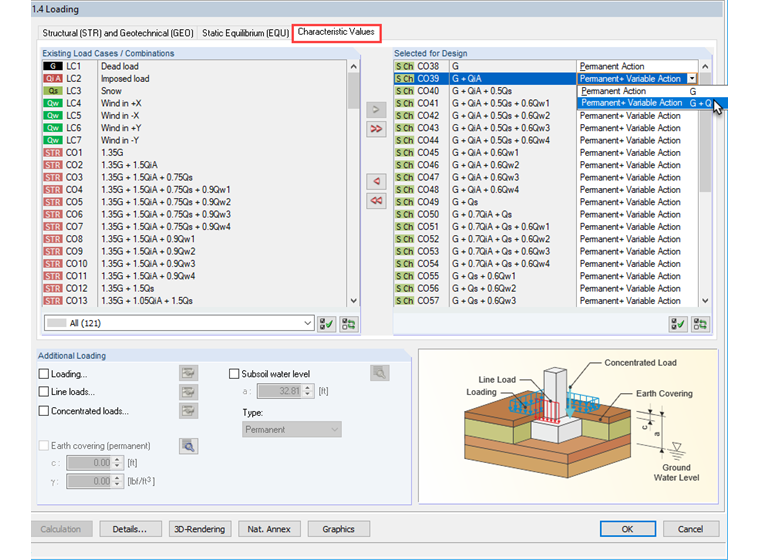The height and width of the screenshot is (560, 760).
Task: Click the Cancel button
Action: coord(691,529)
